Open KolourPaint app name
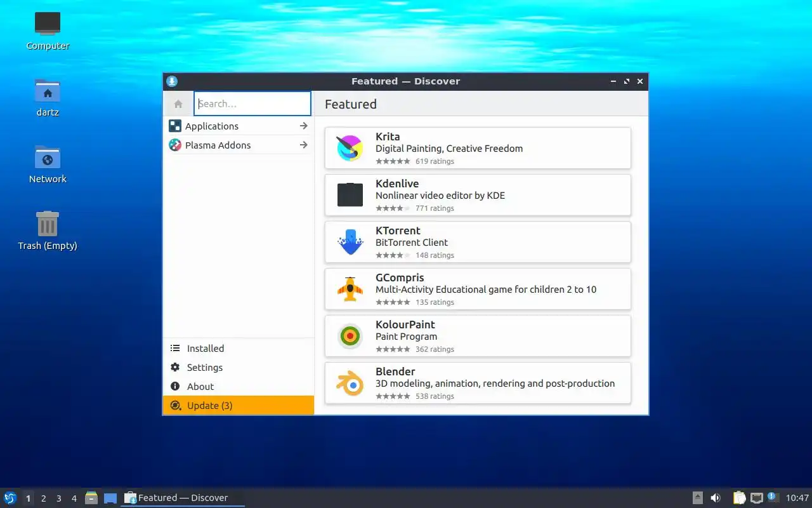Image resolution: width=812 pixels, height=508 pixels. [405, 324]
